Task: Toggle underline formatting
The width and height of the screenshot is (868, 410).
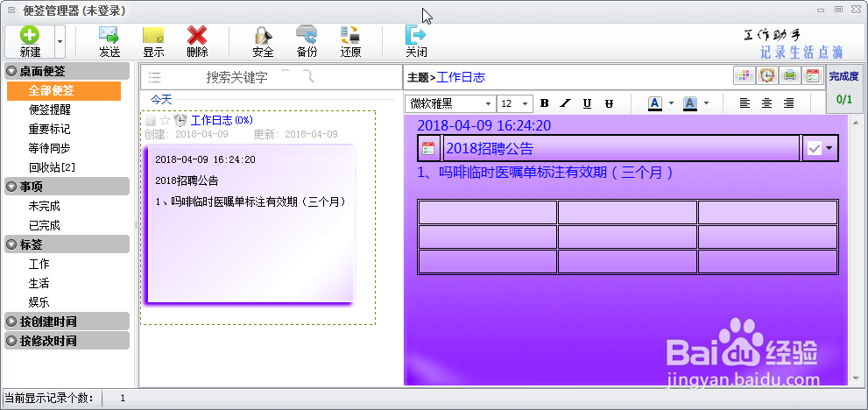Action: click(588, 103)
